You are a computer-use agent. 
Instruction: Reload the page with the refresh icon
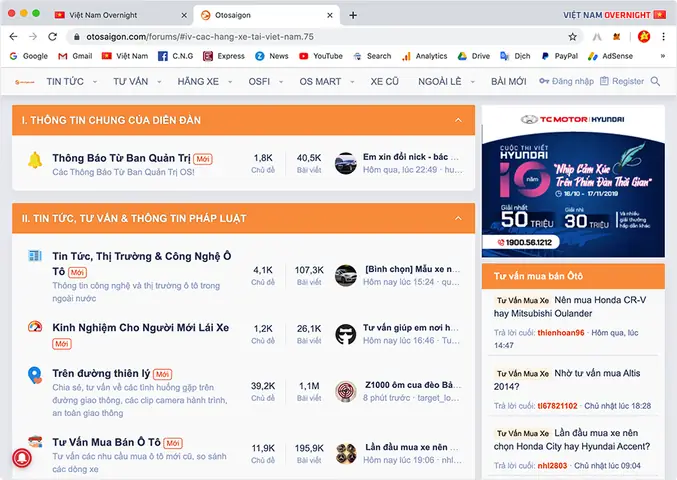(53, 37)
